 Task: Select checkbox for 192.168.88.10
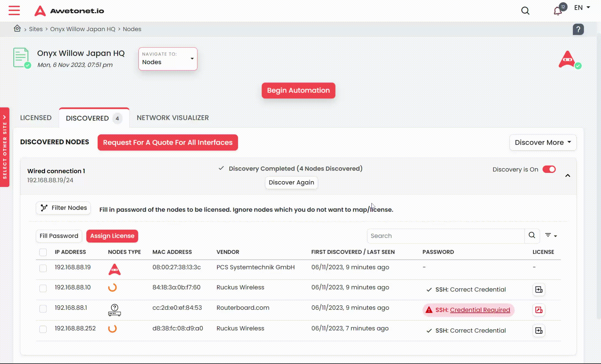coord(43,288)
